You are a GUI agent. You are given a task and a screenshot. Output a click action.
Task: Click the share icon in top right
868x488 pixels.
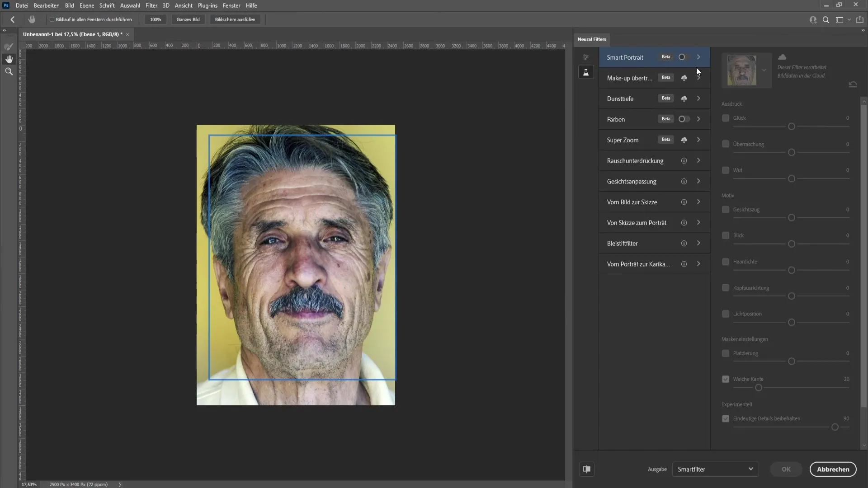tap(860, 19)
